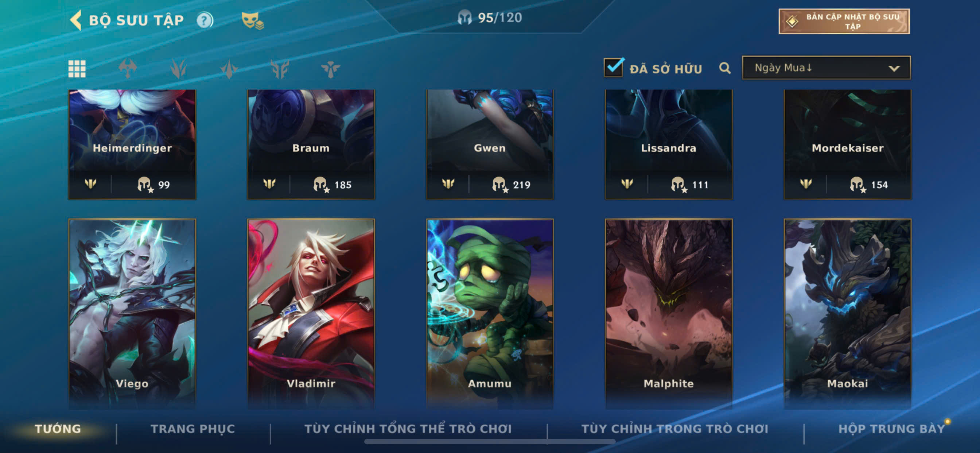Open the Viego champion card

(x=132, y=314)
